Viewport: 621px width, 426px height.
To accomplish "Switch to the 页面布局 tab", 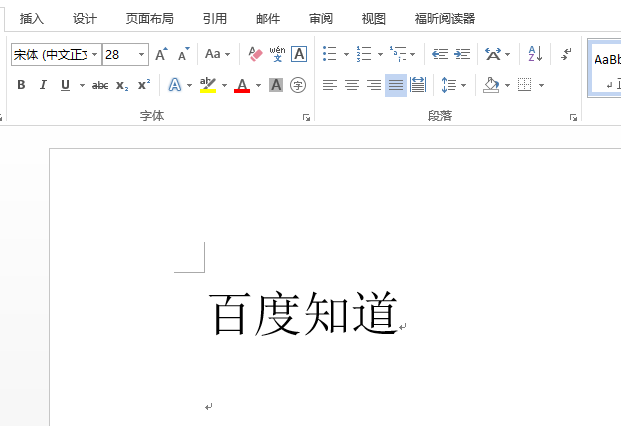I will pyautogui.click(x=149, y=19).
